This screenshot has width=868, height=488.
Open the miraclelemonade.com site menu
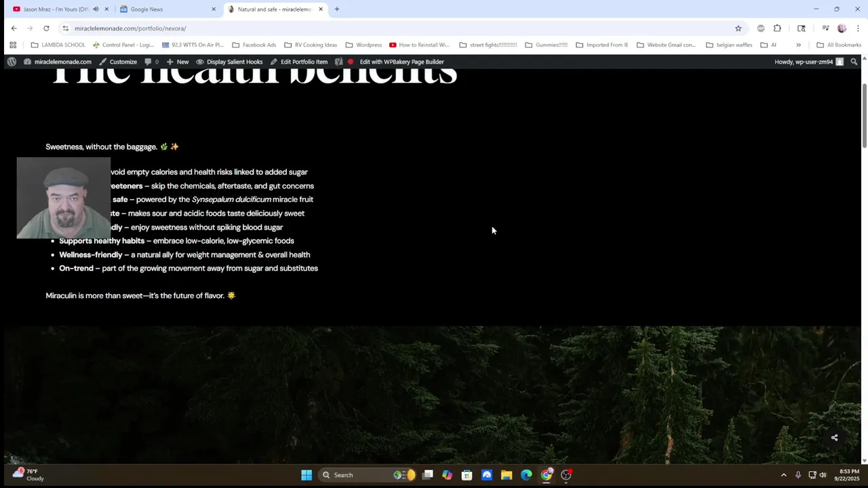click(57, 62)
